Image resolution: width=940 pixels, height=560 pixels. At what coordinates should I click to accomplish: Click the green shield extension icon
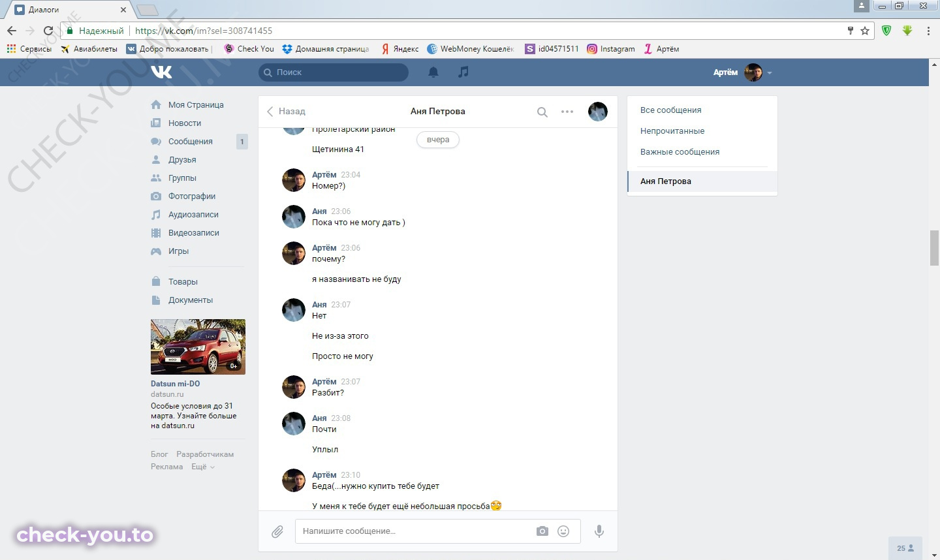[x=886, y=31]
